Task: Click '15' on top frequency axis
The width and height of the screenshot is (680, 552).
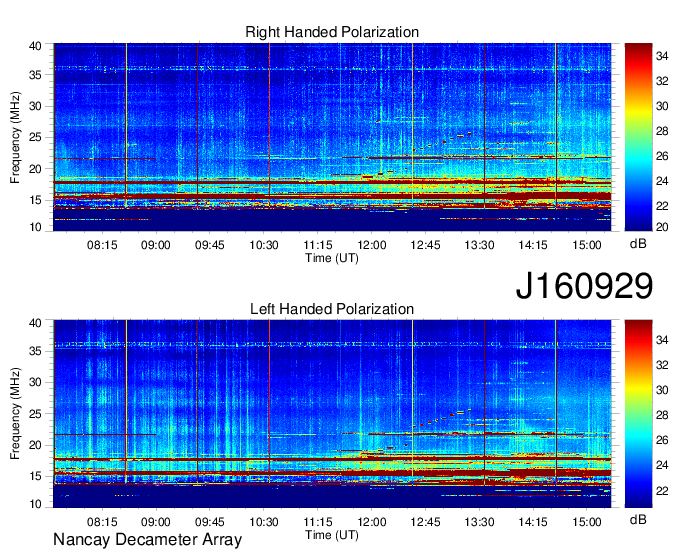Action: pos(35,200)
